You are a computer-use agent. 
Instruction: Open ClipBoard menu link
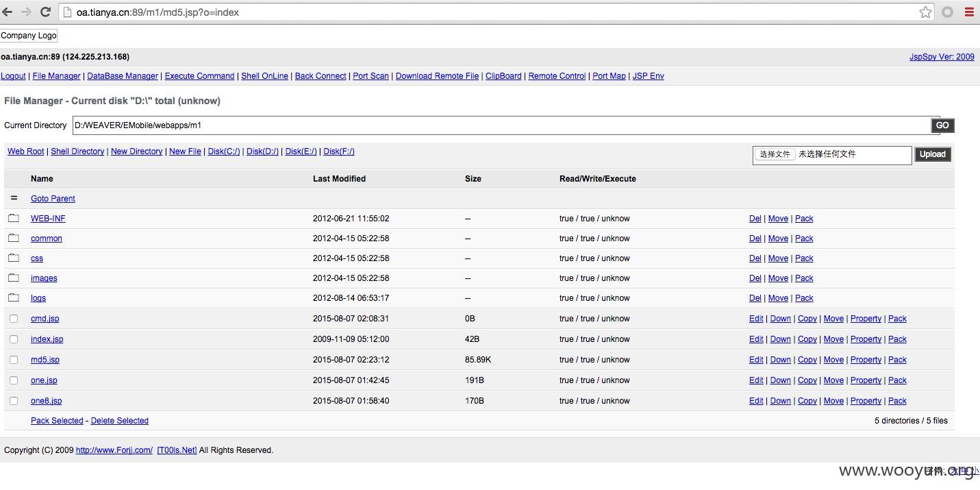pos(503,76)
